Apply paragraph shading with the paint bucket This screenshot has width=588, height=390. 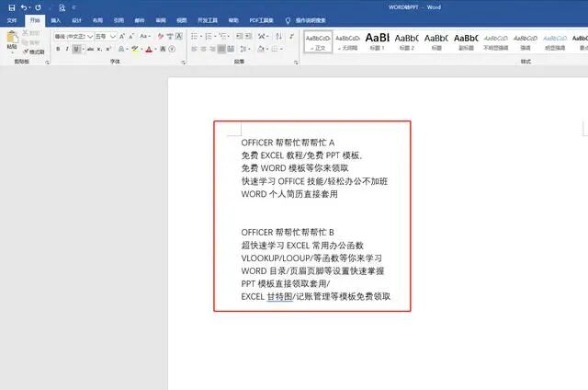click(261, 49)
